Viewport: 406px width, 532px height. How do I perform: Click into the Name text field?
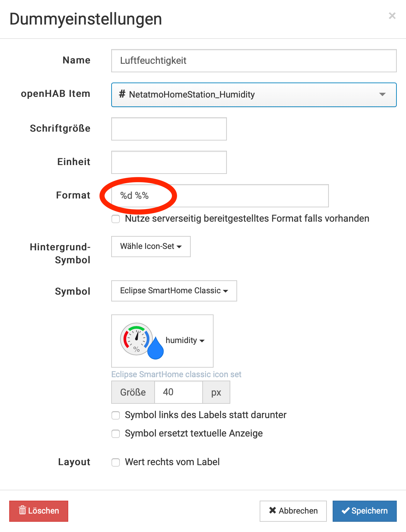254,61
